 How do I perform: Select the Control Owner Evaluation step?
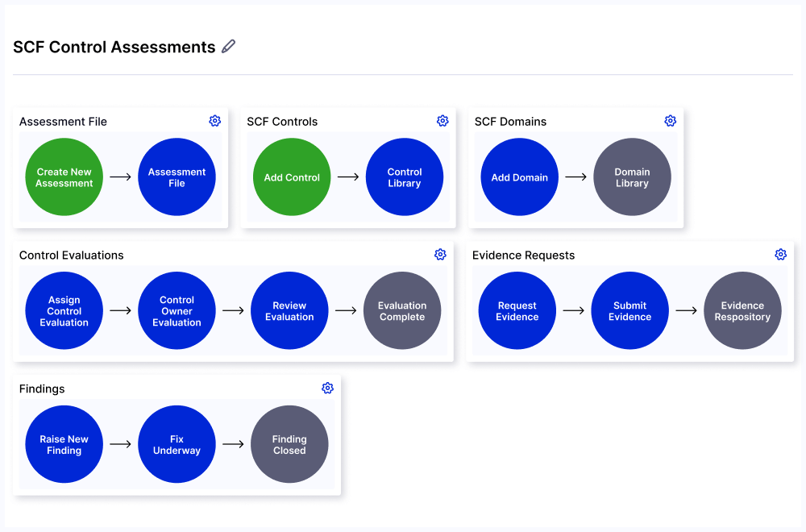(x=177, y=311)
